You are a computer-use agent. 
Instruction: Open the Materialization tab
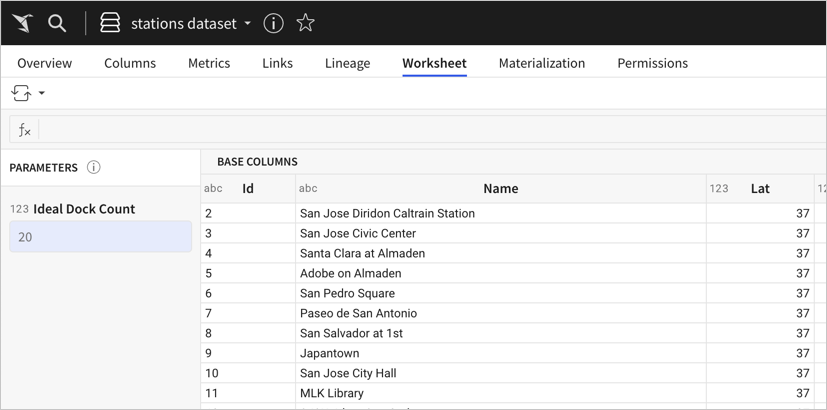tap(542, 63)
